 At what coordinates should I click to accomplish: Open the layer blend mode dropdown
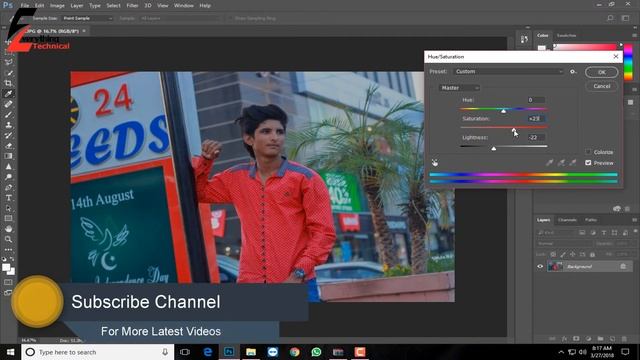(564, 244)
